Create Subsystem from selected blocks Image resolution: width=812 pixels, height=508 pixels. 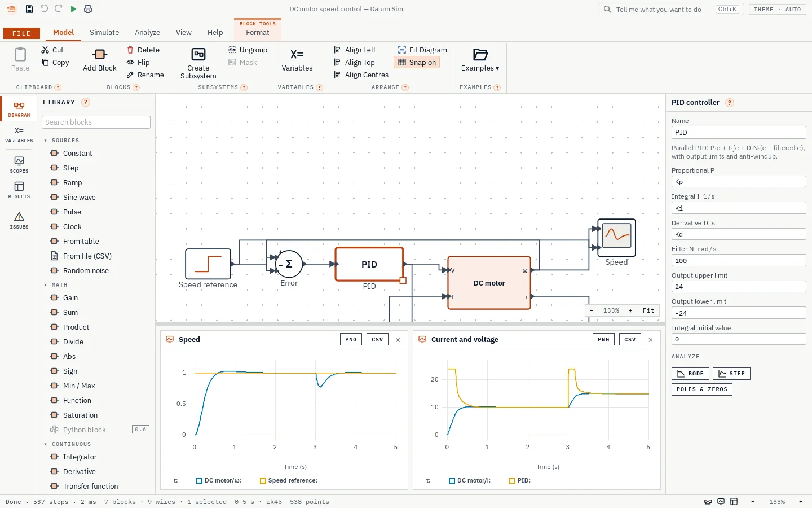(198, 63)
